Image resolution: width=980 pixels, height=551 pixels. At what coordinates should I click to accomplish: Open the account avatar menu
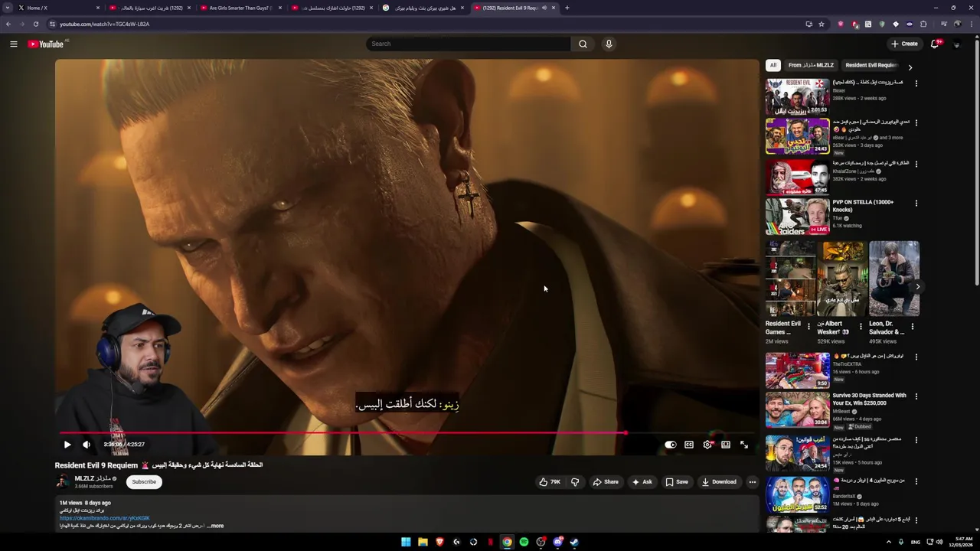(956, 44)
